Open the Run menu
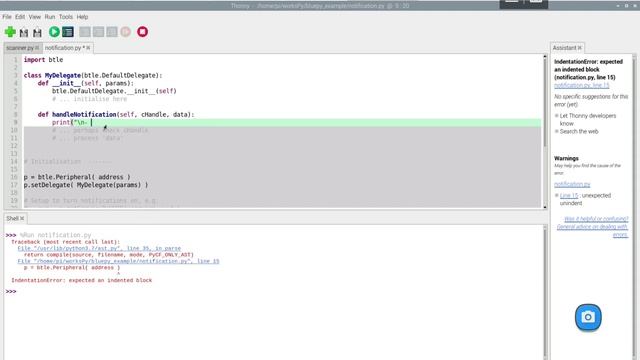This screenshot has height=360, width=640. click(x=50, y=17)
